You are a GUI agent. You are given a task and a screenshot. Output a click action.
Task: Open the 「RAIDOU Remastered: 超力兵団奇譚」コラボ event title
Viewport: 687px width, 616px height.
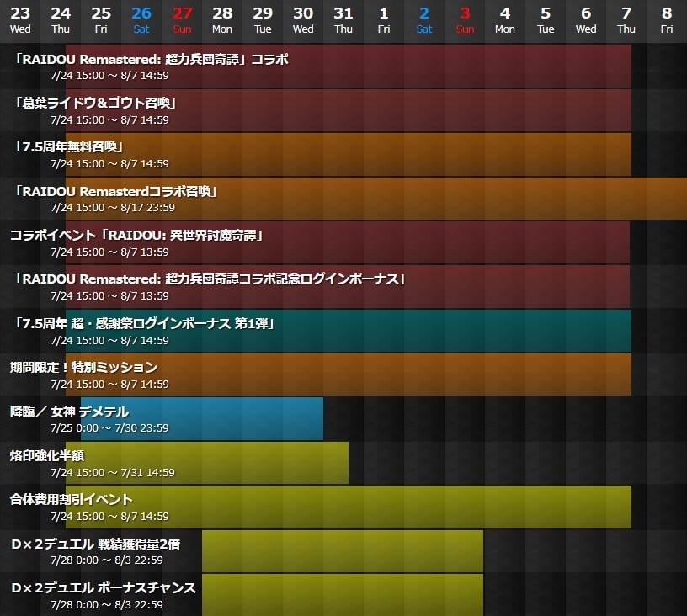[152, 59]
